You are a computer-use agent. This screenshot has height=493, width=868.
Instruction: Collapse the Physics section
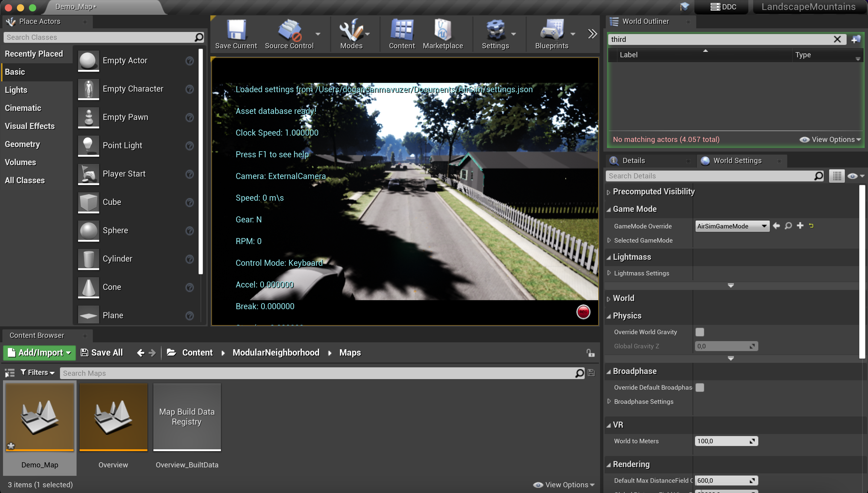608,316
